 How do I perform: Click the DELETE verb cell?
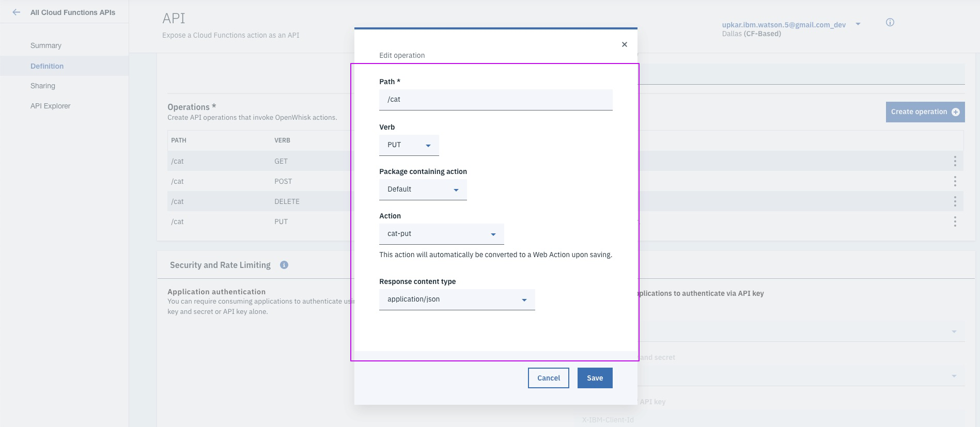287,201
